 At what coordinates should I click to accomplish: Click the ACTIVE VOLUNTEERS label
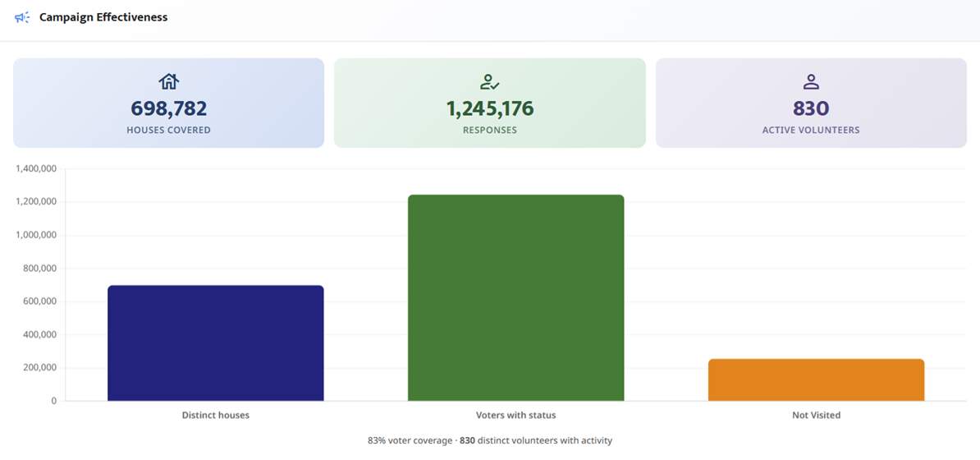(811, 130)
